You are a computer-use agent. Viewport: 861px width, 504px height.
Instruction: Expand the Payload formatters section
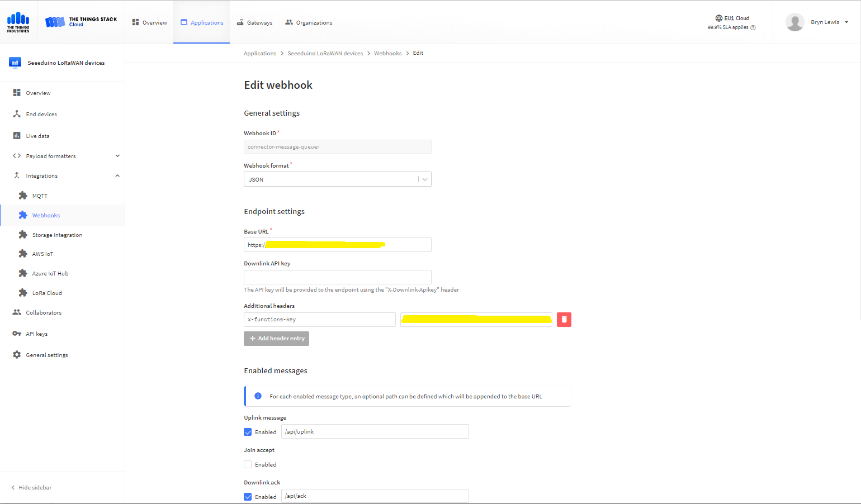click(117, 156)
